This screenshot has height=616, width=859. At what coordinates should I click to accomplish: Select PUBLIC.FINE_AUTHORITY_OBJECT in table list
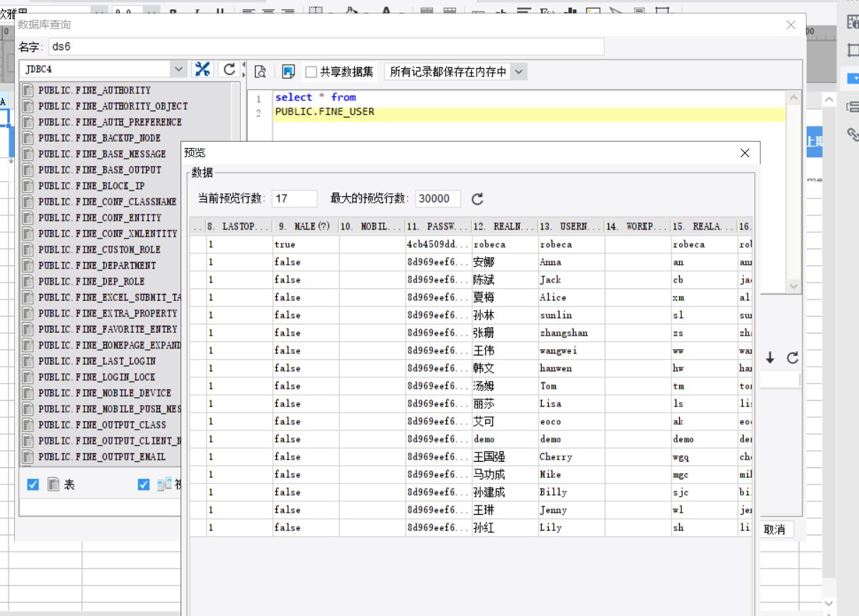click(113, 106)
